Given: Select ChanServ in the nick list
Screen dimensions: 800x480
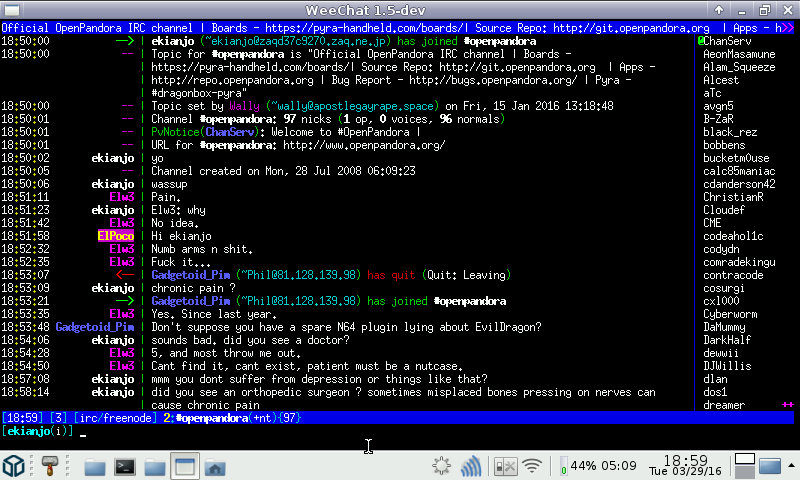Looking at the screenshot, I should pyautogui.click(x=729, y=41).
